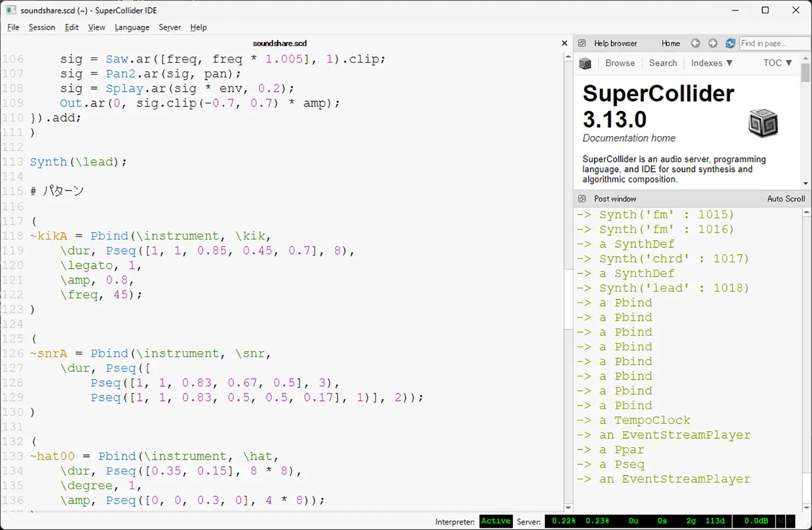Click the '\freq, 45);' line
The height and width of the screenshot is (530, 812).
[101, 295]
